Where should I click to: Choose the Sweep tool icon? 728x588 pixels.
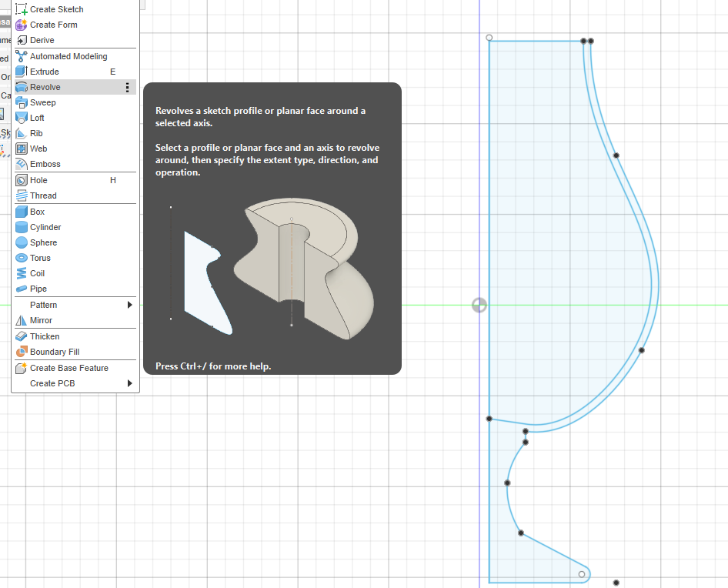click(22, 102)
